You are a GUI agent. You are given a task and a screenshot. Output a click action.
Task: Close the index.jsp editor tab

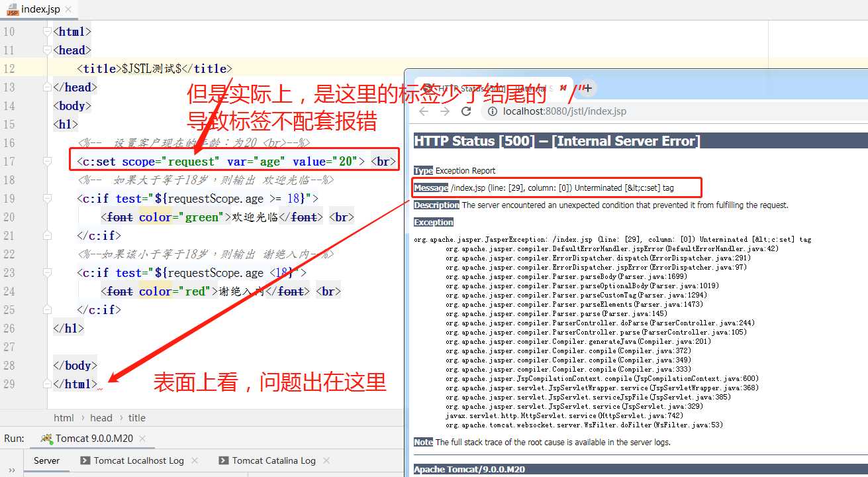[68, 10]
